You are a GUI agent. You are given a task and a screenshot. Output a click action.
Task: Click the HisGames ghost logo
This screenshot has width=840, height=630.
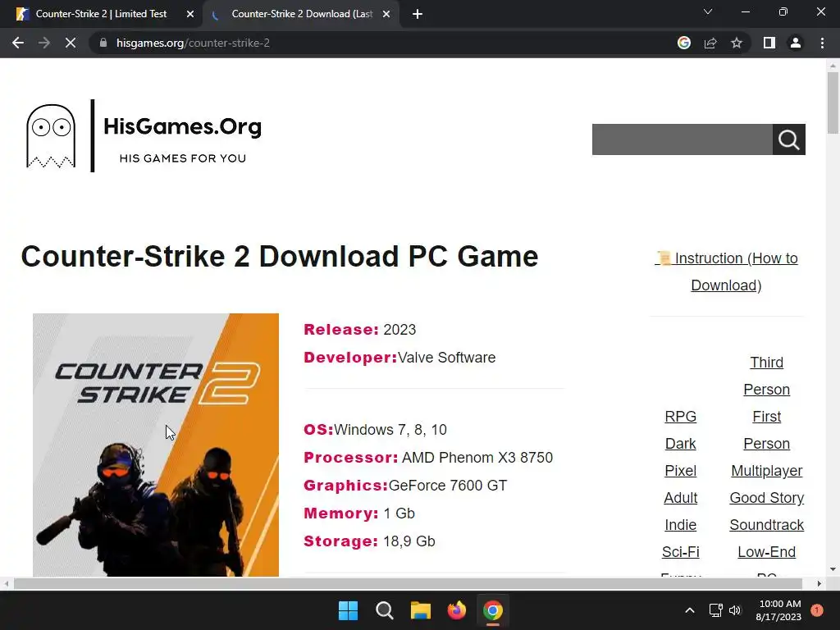tap(51, 136)
